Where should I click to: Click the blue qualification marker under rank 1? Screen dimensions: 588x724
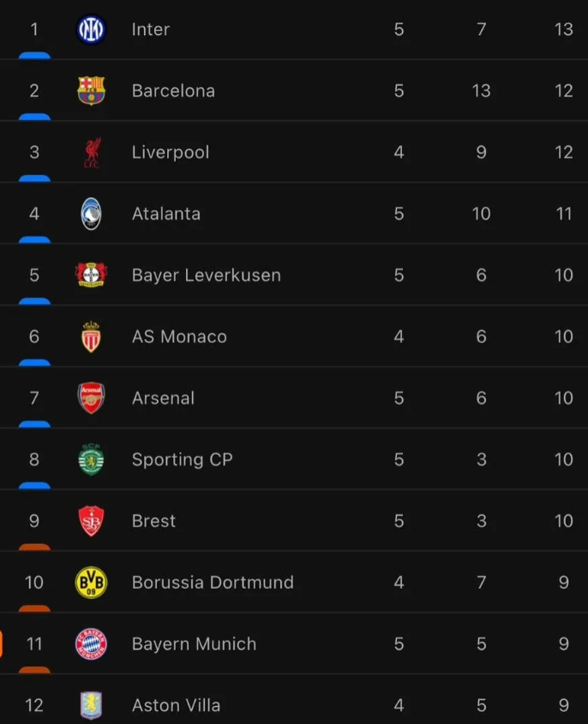(x=34, y=56)
